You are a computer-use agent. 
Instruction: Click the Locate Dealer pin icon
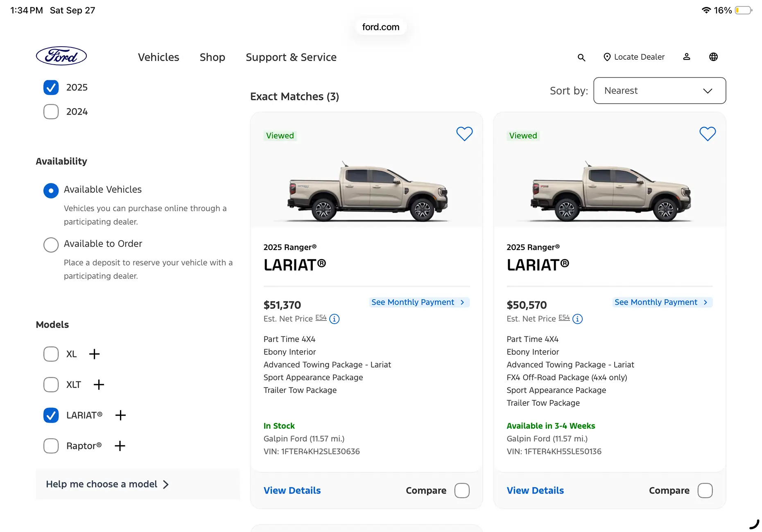click(x=607, y=57)
